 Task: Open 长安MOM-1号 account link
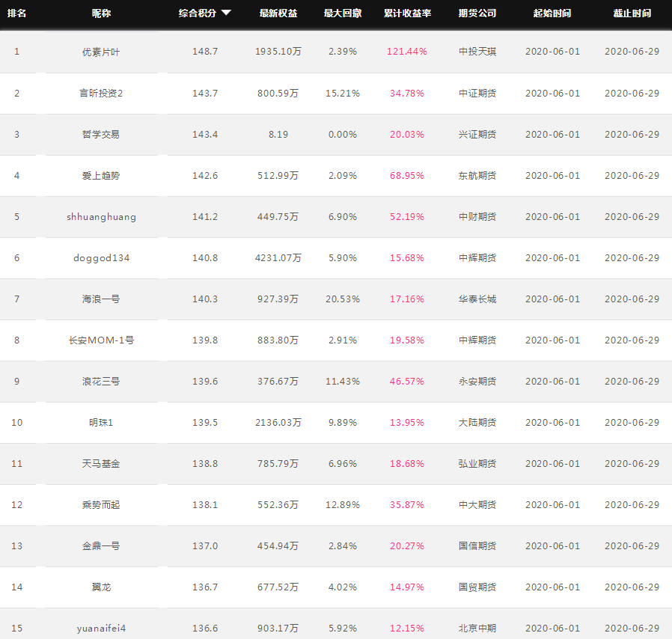click(x=101, y=340)
